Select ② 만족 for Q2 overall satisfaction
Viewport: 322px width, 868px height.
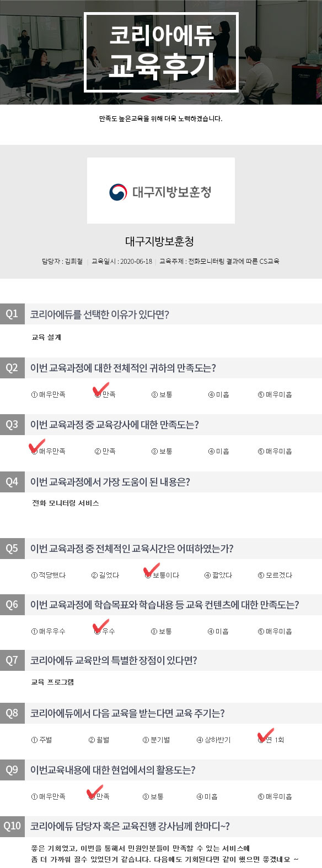point(105,394)
